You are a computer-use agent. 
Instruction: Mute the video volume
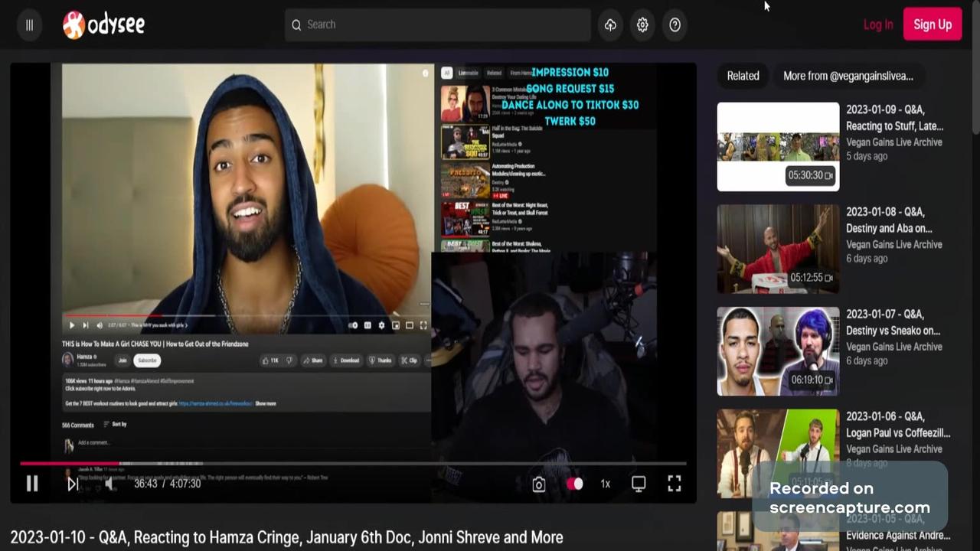tap(110, 483)
